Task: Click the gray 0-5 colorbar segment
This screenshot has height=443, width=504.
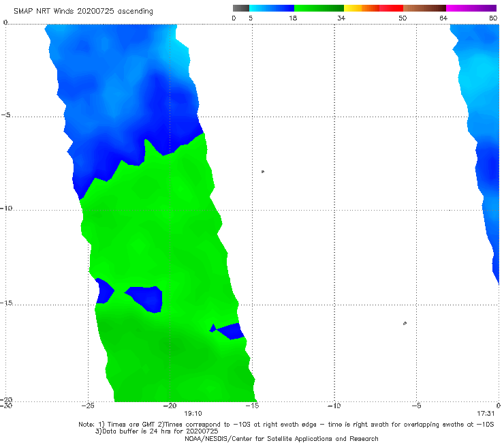Action: click(x=240, y=8)
